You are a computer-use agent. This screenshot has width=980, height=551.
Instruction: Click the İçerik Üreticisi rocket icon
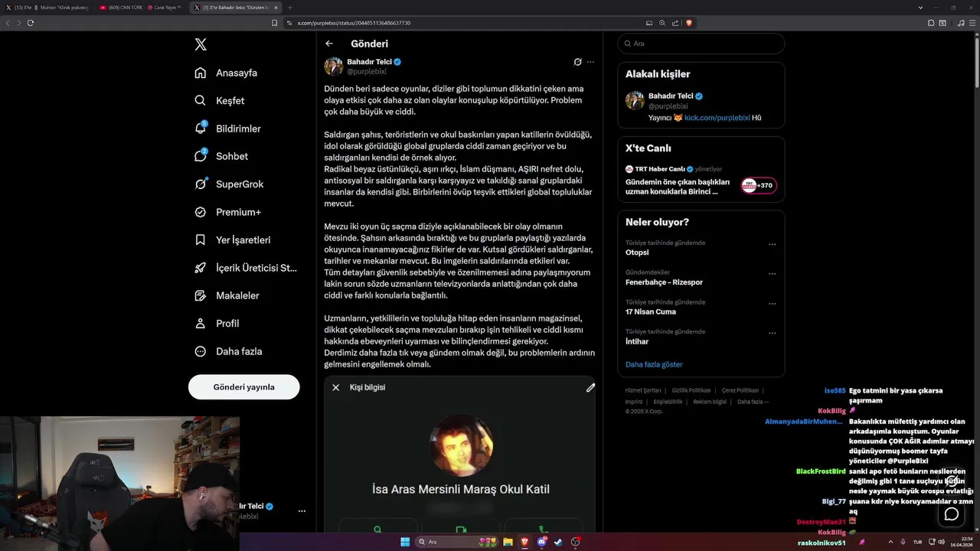click(x=201, y=268)
